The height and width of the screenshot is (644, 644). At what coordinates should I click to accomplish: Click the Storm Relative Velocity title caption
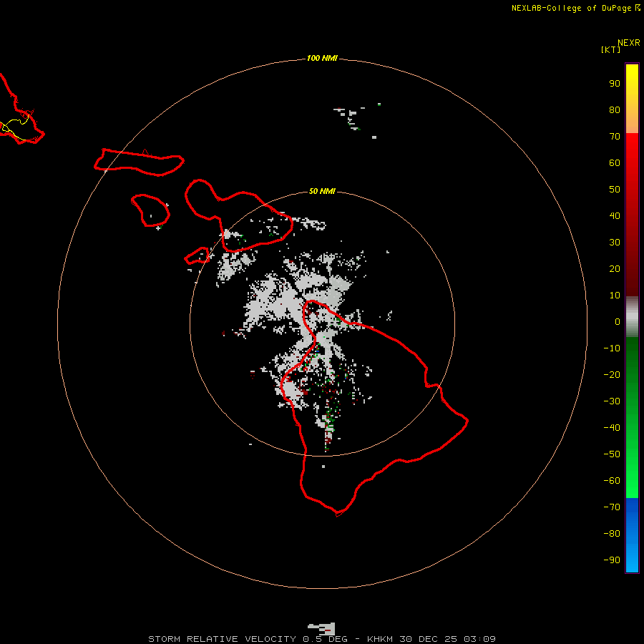pyautogui.click(x=322, y=639)
